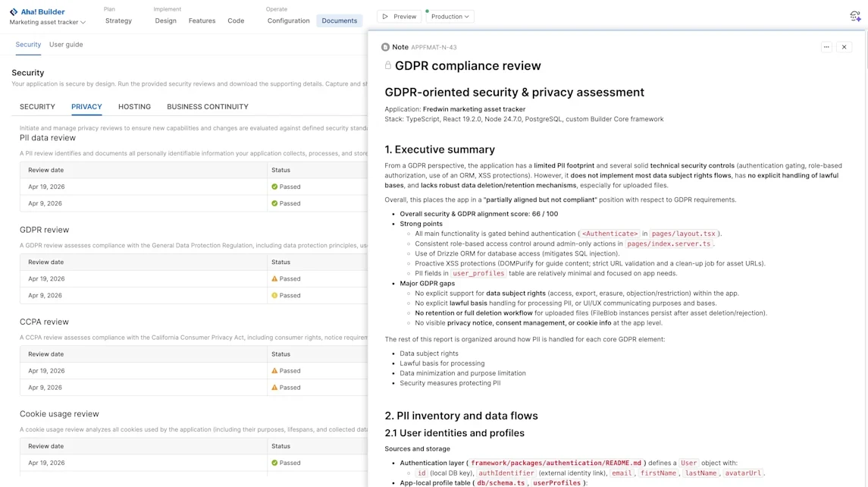
Task: Switch to the Security page tab
Action: [28, 44]
